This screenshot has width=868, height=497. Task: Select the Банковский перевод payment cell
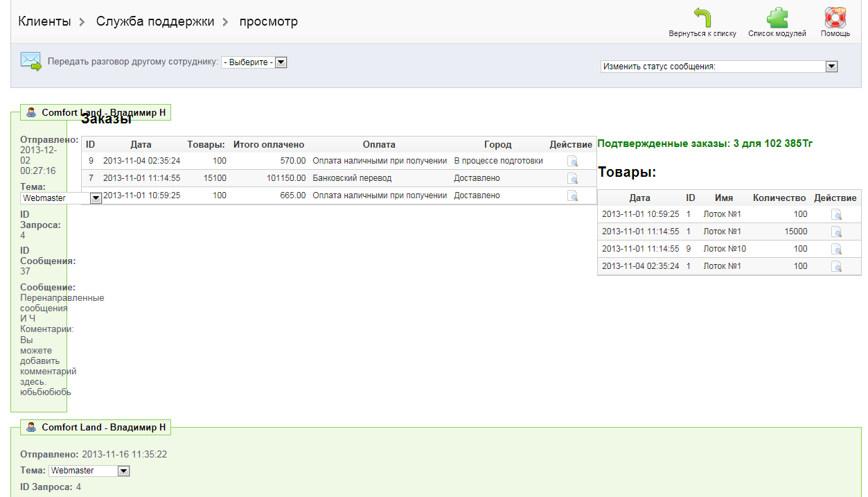click(352, 178)
